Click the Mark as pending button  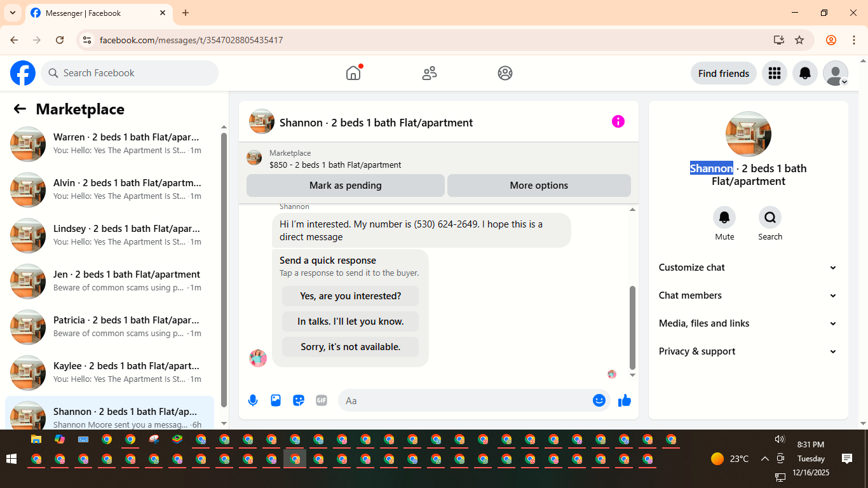point(346,186)
